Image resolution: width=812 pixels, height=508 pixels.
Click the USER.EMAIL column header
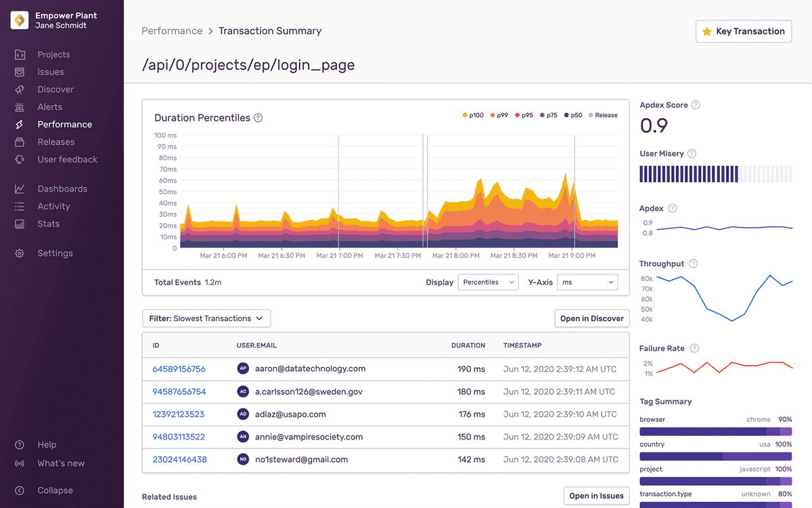[x=256, y=345]
